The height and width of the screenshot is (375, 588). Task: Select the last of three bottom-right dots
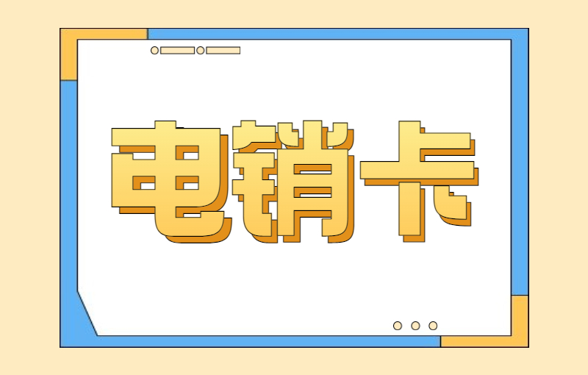[433, 325]
